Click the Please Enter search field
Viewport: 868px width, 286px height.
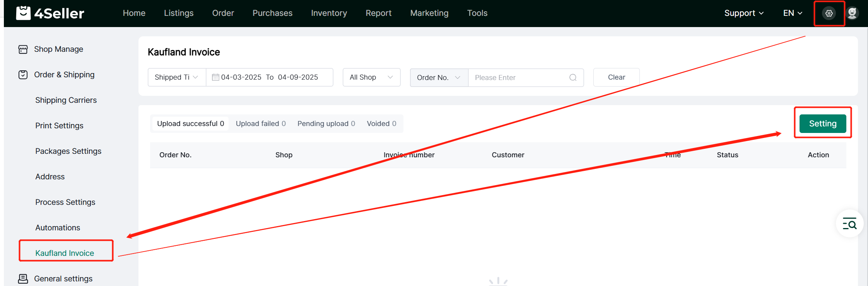coord(518,78)
